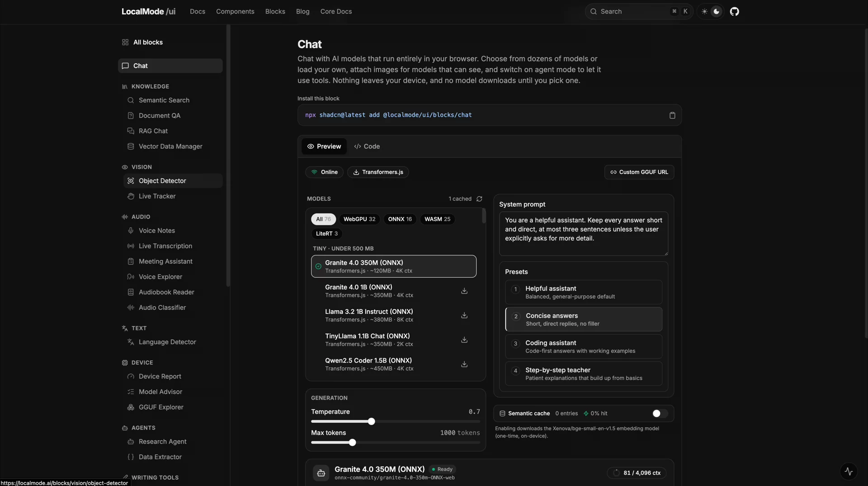Open Meeting Assistant block
Image resolution: width=868 pixels, height=486 pixels.
(173, 261)
